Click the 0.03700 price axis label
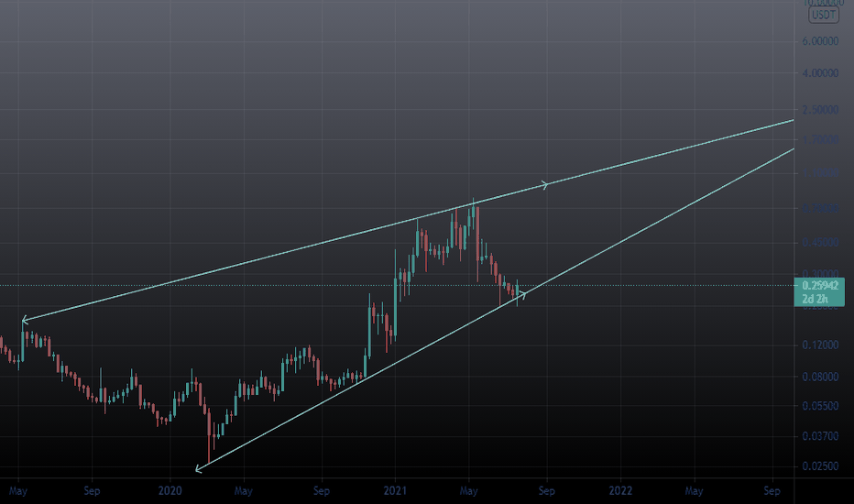 click(820, 436)
